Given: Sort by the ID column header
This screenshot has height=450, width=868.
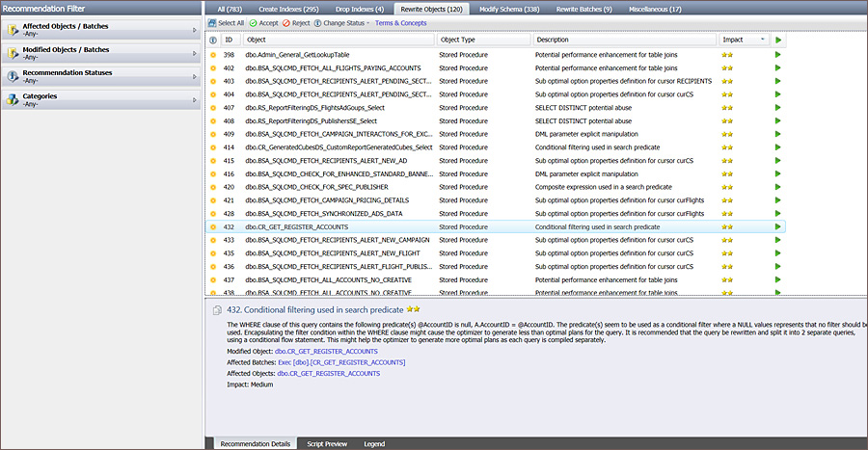Looking at the screenshot, I should [231, 40].
